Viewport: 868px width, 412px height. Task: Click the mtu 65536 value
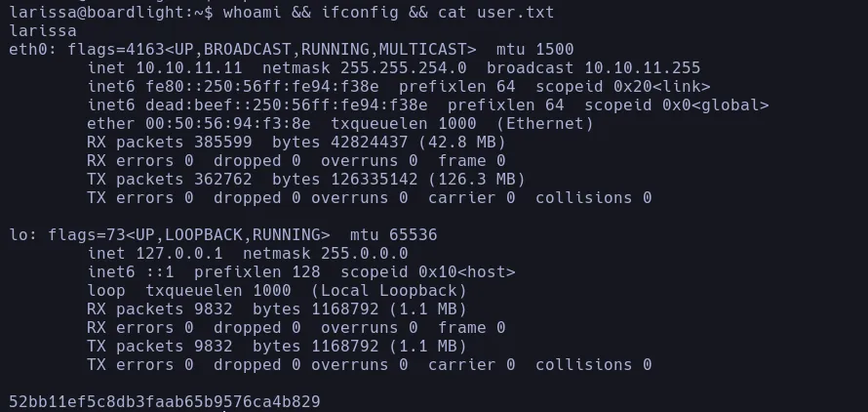tap(409, 235)
